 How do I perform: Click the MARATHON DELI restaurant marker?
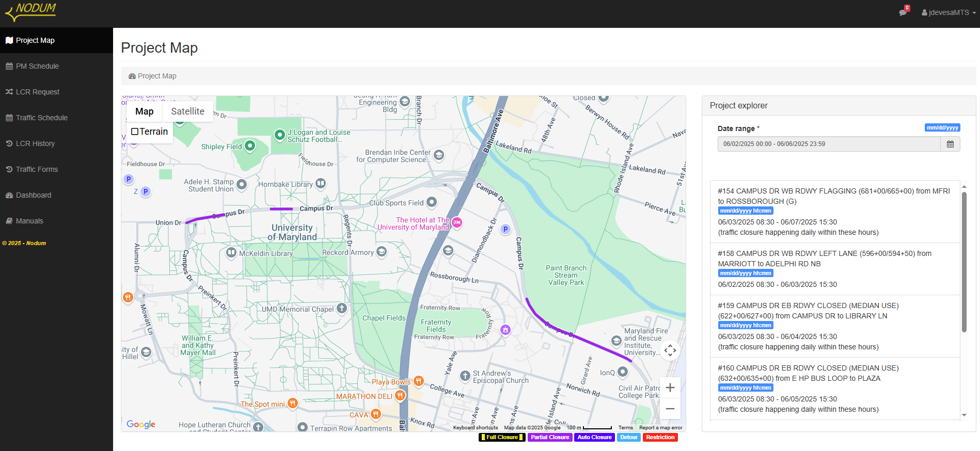point(400,395)
